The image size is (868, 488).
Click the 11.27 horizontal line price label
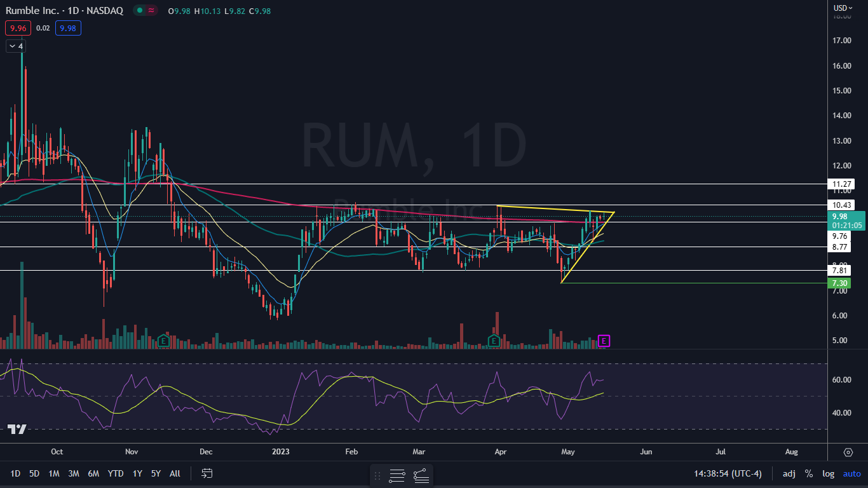[x=843, y=184]
